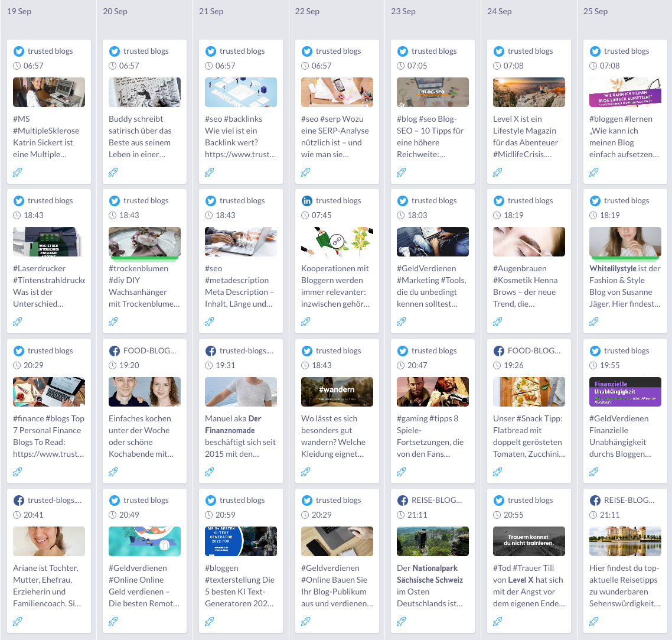Open the backlinks post text on 21 Sep
This screenshot has width=672, height=640.
[x=240, y=137]
